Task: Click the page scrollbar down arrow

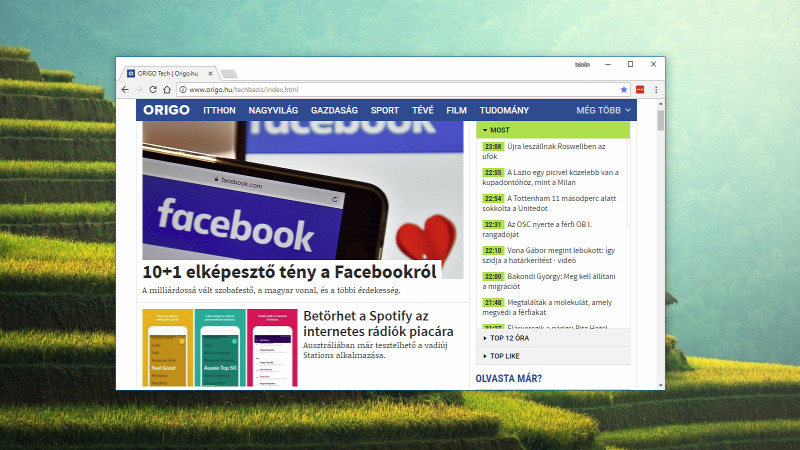Action: click(x=660, y=385)
